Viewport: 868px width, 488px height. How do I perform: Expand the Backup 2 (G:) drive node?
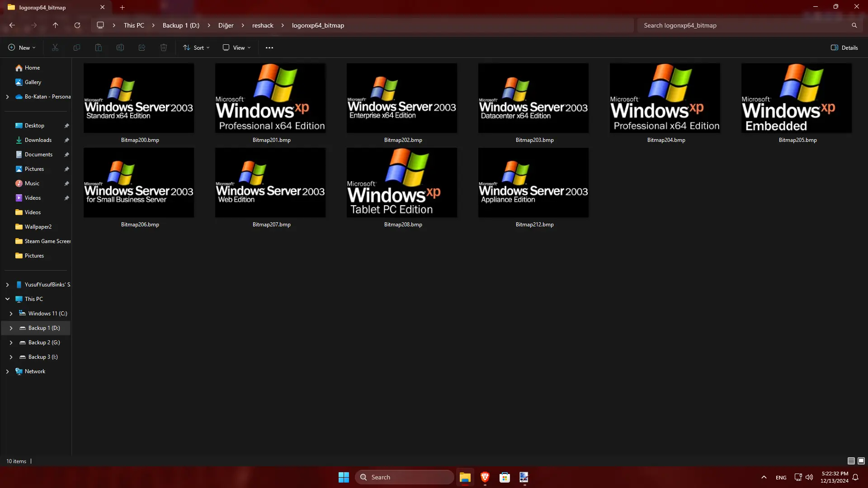11,343
